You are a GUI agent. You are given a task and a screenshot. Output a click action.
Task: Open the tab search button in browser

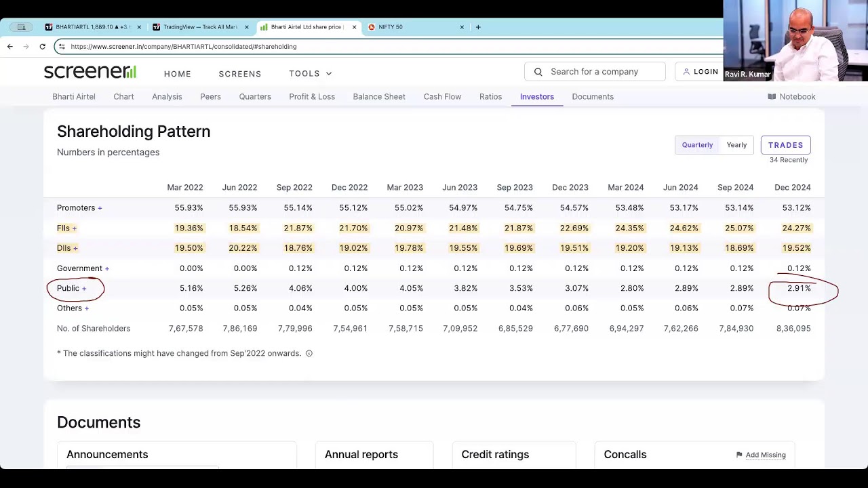pyautogui.click(x=21, y=27)
